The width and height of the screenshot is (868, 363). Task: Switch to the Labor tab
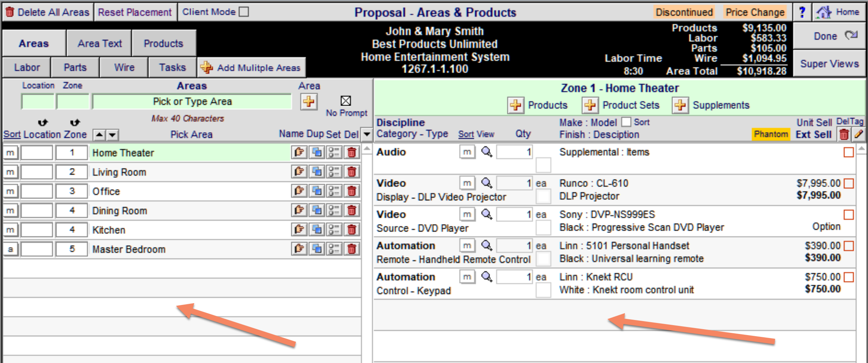pos(27,68)
